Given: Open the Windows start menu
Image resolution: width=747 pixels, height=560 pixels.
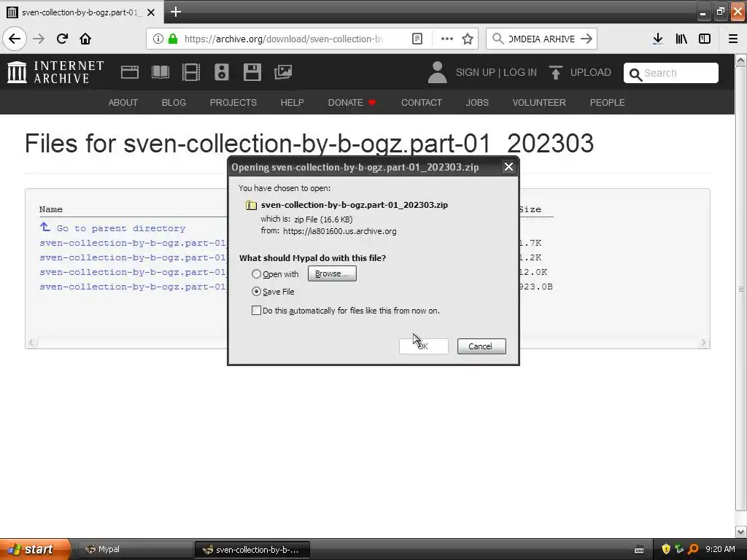Looking at the screenshot, I should [x=36, y=549].
